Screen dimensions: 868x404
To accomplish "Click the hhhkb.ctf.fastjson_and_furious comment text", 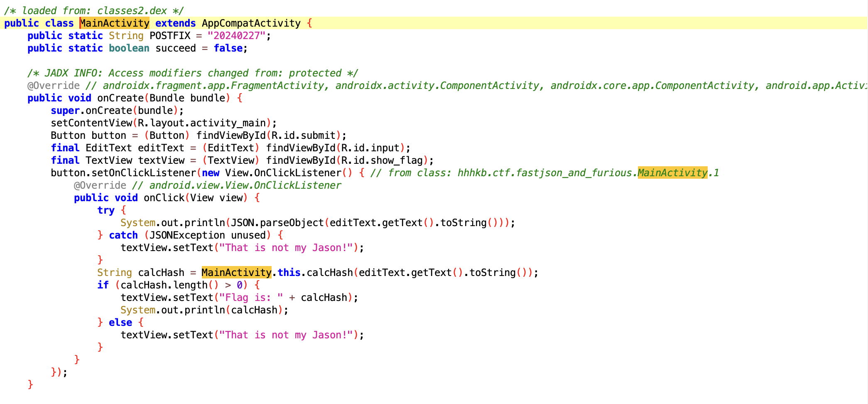I will coord(545,173).
